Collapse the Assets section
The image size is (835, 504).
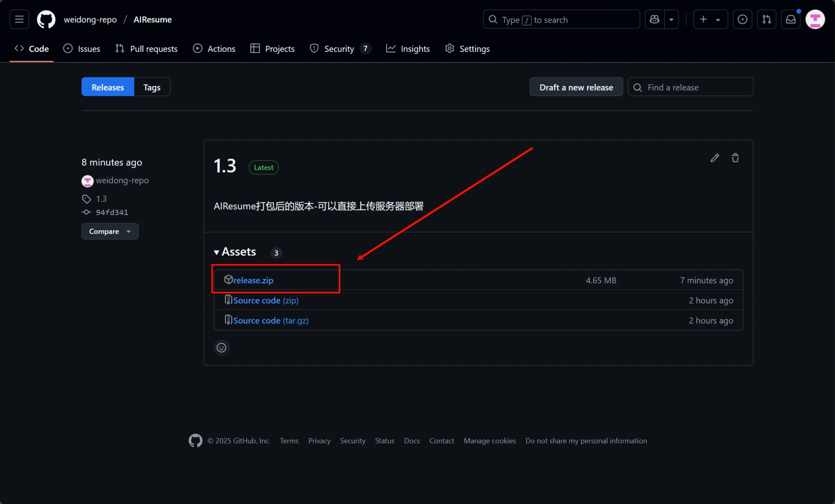pyautogui.click(x=235, y=252)
